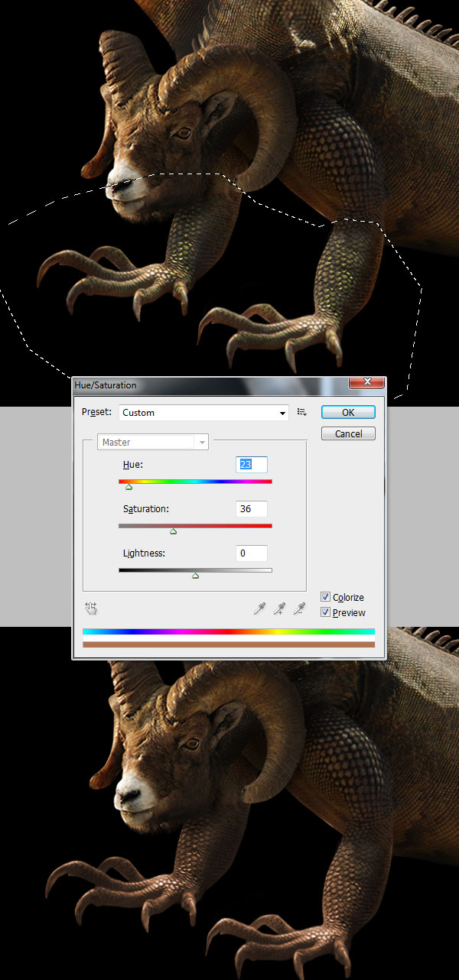The width and height of the screenshot is (459, 980).
Task: Click the Saturation slider handle
Action: [173, 531]
